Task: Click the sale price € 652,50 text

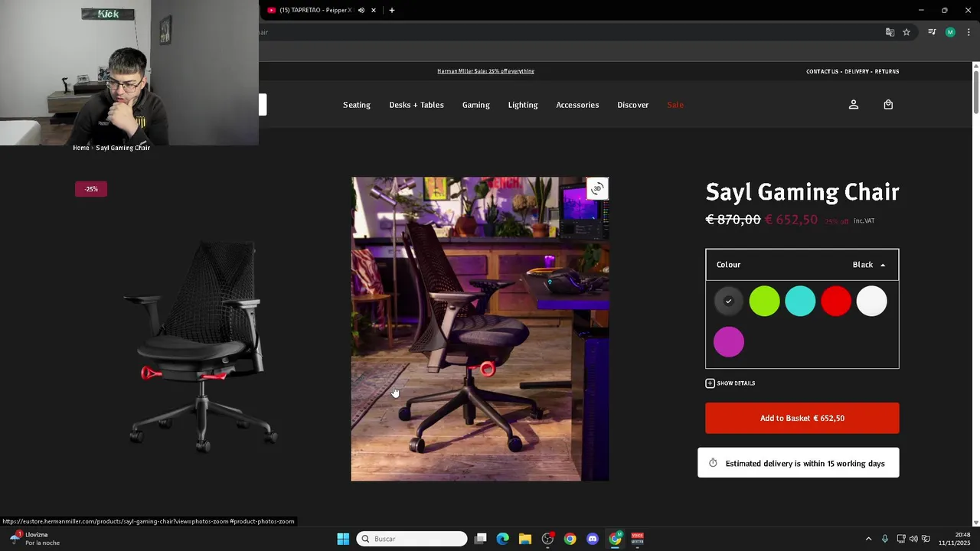Action: pos(791,220)
